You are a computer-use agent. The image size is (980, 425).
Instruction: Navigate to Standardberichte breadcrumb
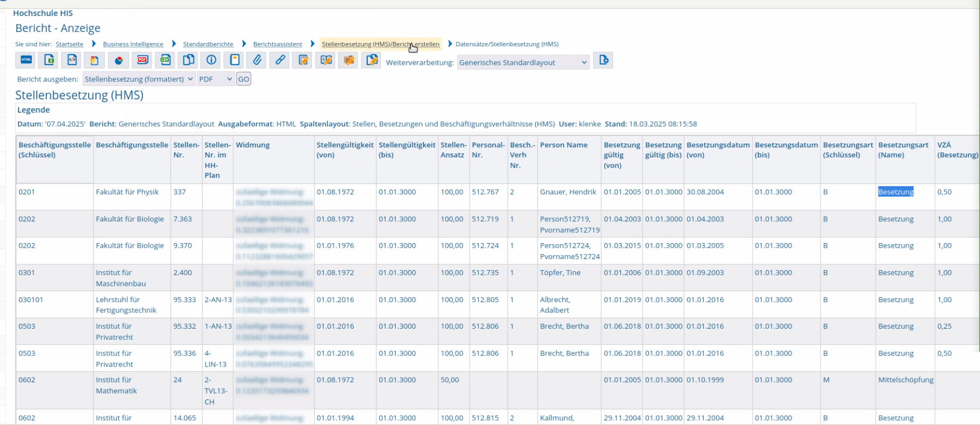tap(208, 44)
